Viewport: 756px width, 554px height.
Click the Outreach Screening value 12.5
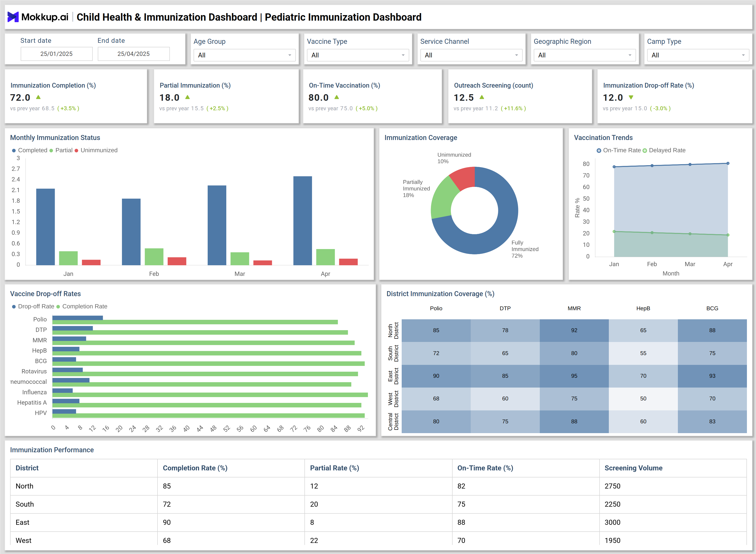point(464,98)
